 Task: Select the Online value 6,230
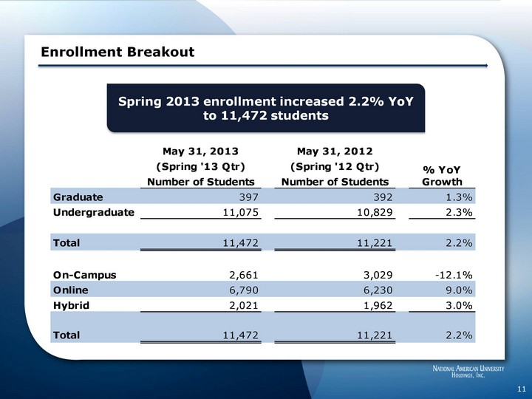point(378,290)
